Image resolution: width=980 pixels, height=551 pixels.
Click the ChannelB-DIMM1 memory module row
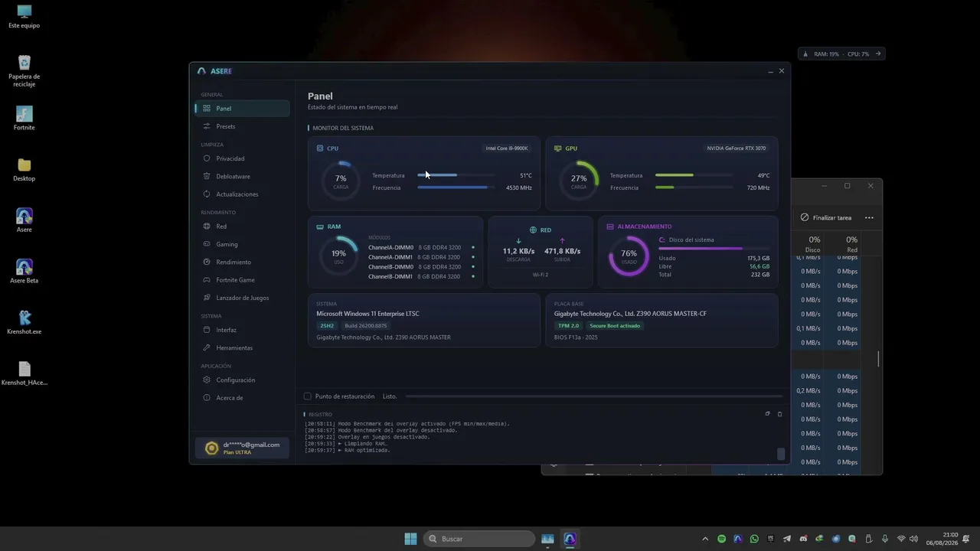421,276
